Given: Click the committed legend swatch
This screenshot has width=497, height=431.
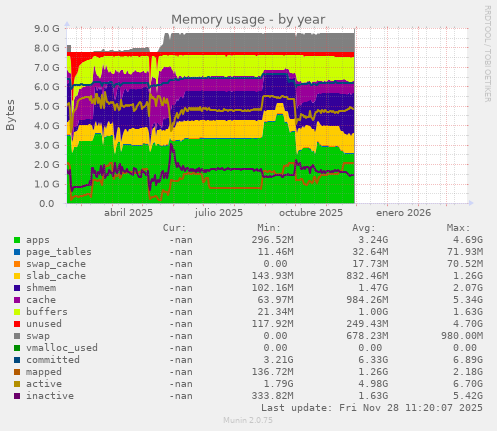Looking at the screenshot, I should point(17,360).
